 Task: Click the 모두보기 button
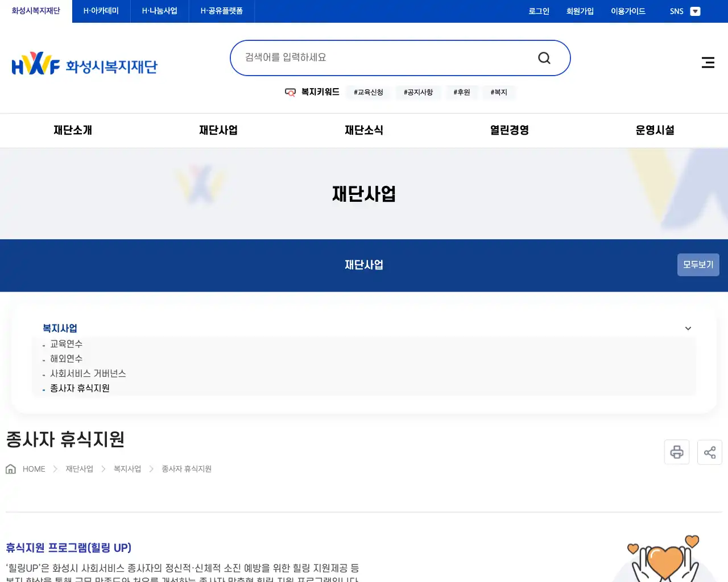698,264
